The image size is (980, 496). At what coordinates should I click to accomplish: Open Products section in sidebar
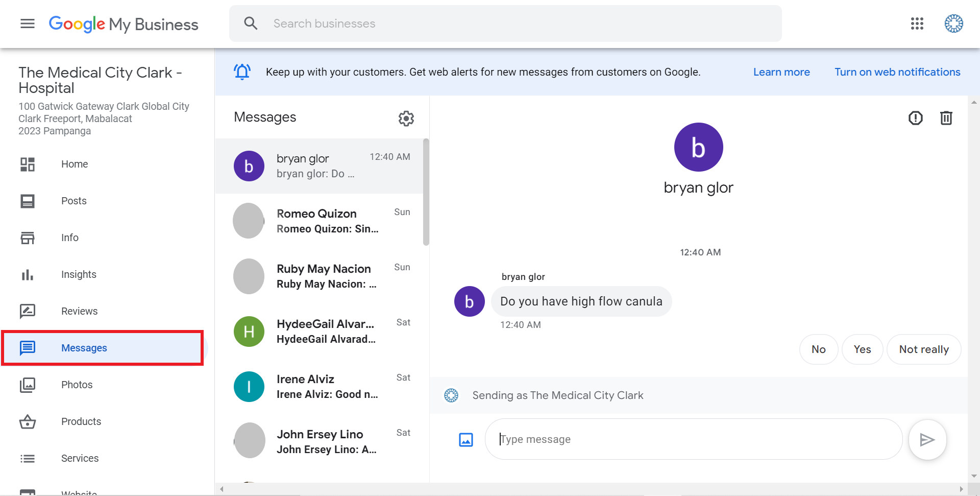tap(81, 421)
